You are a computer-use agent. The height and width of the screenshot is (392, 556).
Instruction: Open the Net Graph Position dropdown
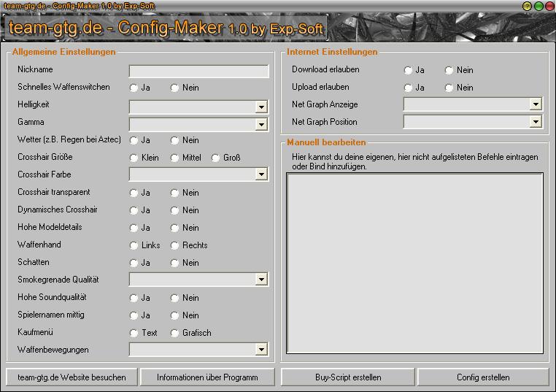point(536,122)
